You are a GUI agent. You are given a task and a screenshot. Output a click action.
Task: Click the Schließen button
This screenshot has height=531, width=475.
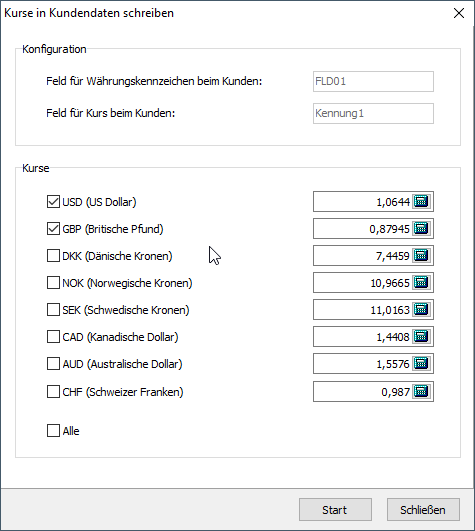tap(423, 510)
